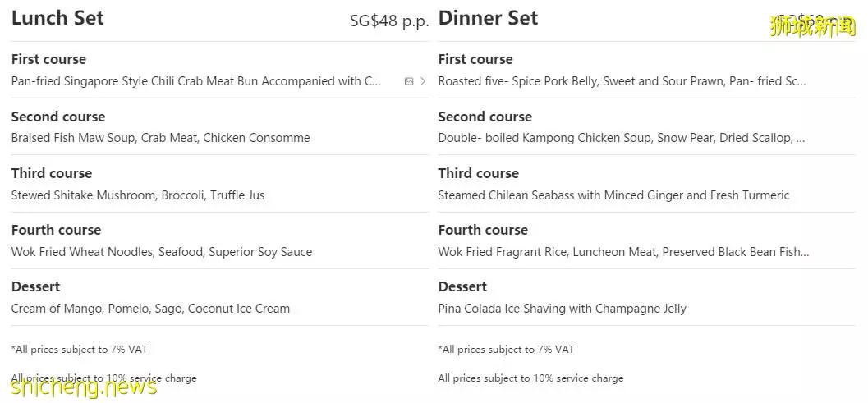Click Dinner Set 7% VAT note
This screenshot has height=403, width=868.
[506, 350]
